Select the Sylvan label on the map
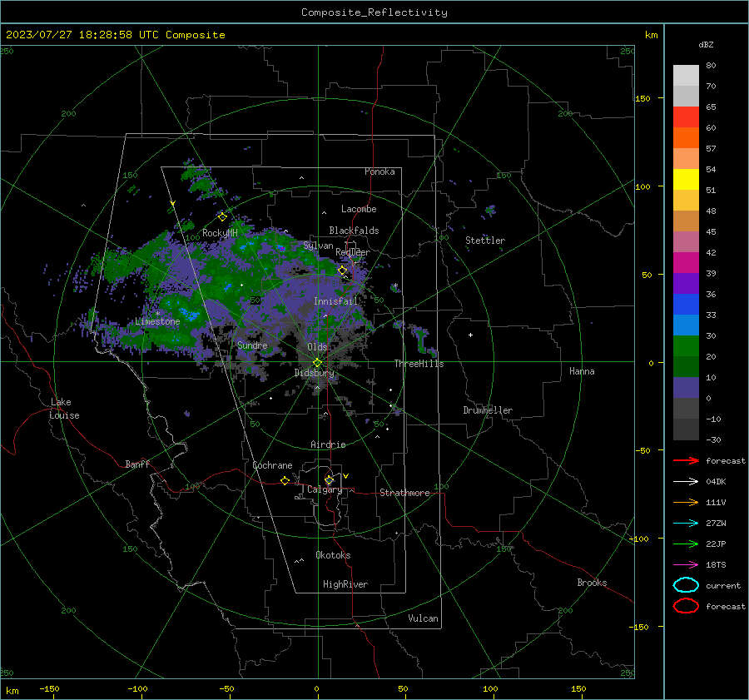Screen dimensions: 749x700 [318, 246]
